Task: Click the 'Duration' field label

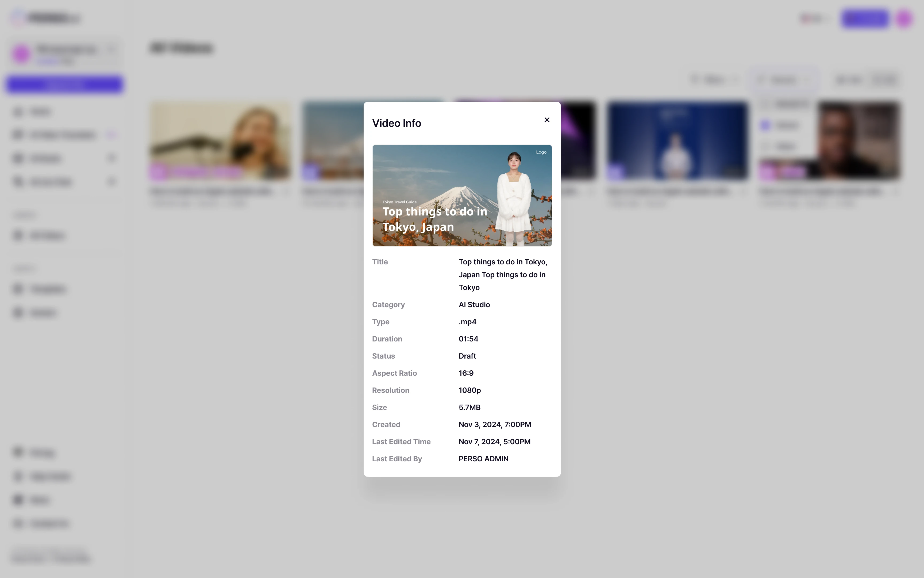Action: 387,339
